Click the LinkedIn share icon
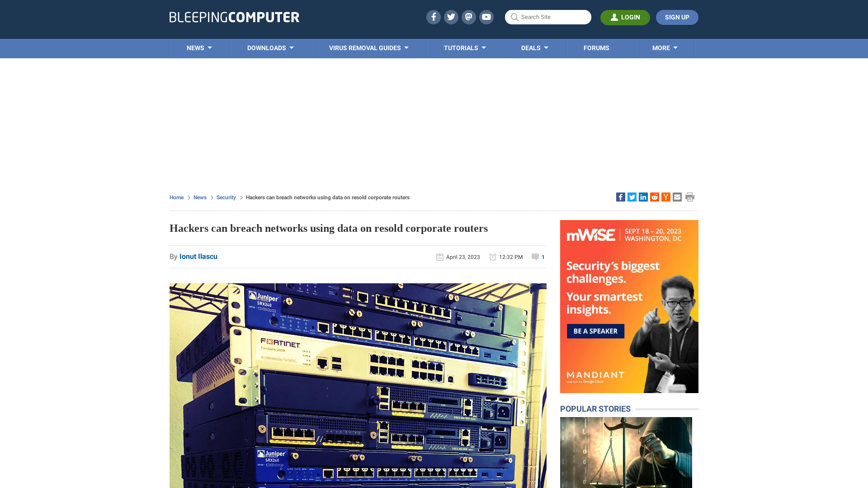The height and width of the screenshot is (488, 868). click(x=643, y=197)
